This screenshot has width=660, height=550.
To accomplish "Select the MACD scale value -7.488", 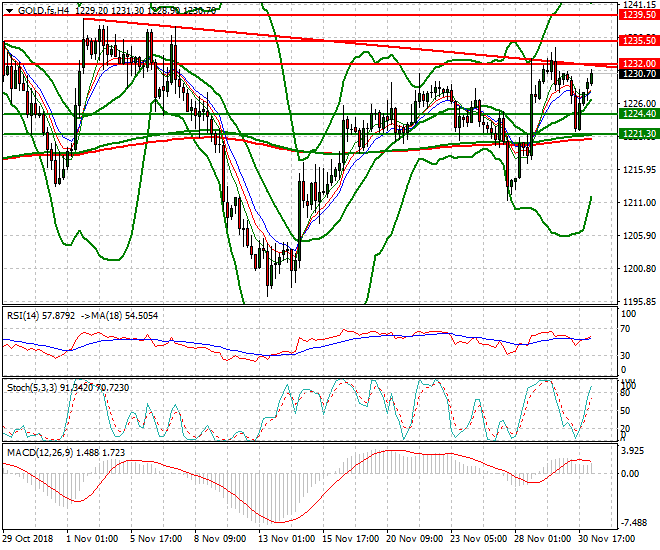I will (635, 523).
